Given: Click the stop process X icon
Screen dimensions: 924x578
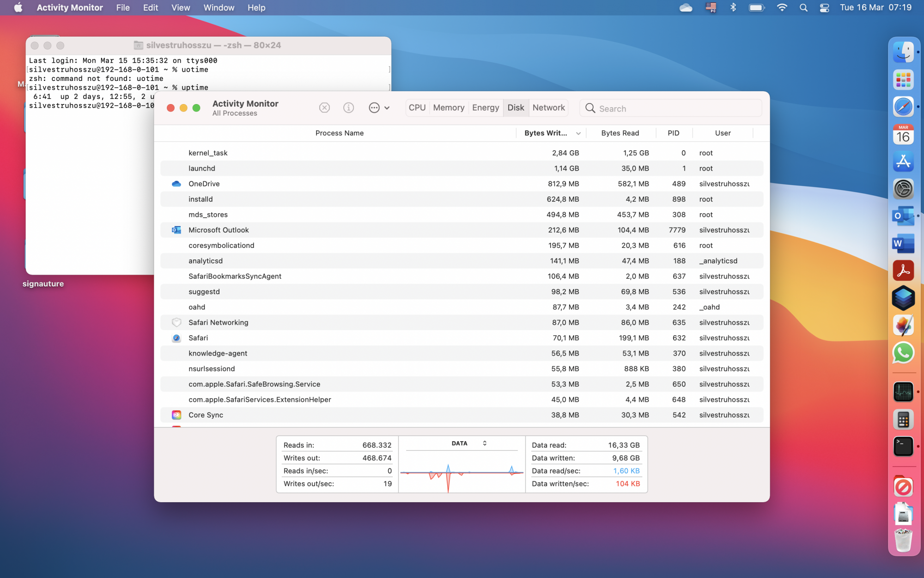Looking at the screenshot, I should (324, 108).
